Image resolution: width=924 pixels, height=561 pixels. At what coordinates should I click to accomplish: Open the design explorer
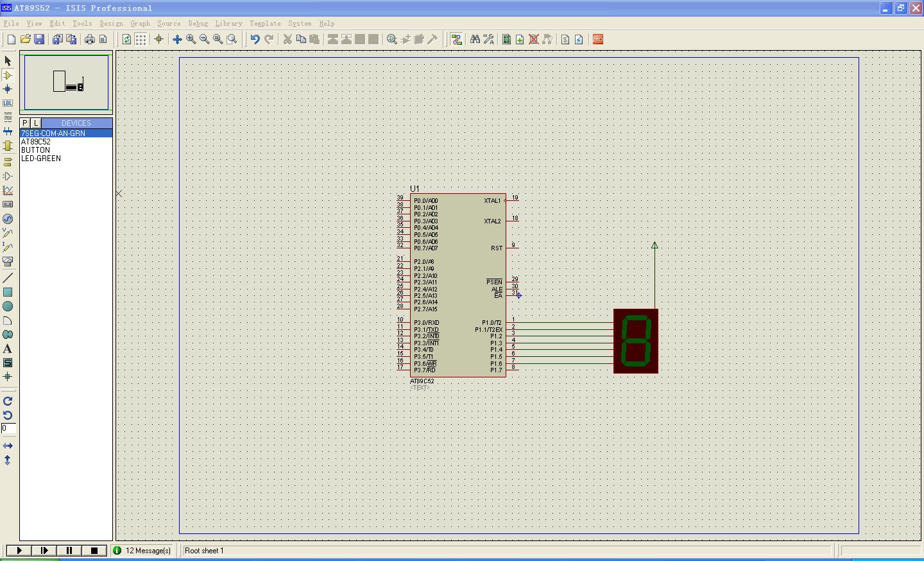pyautogui.click(x=506, y=39)
